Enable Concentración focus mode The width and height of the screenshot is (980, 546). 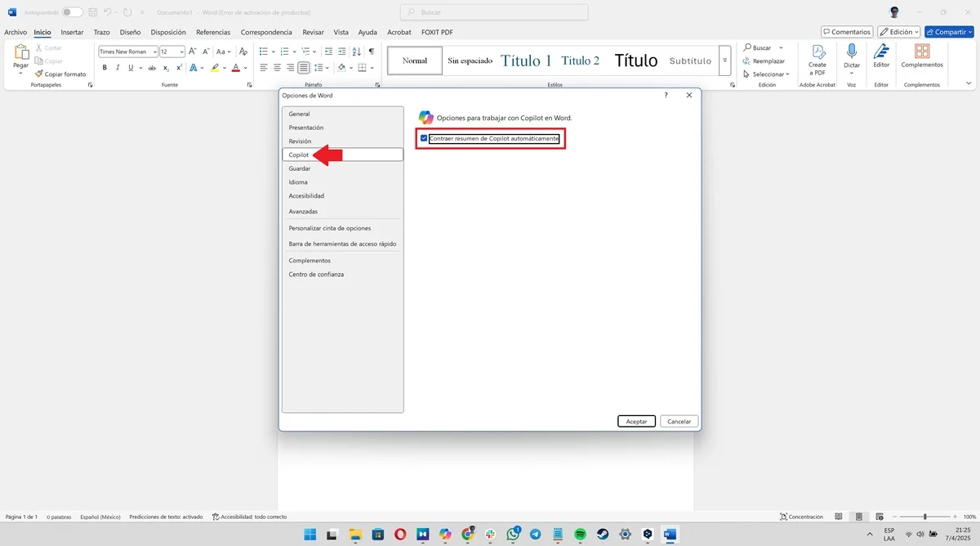(x=801, y=517)
